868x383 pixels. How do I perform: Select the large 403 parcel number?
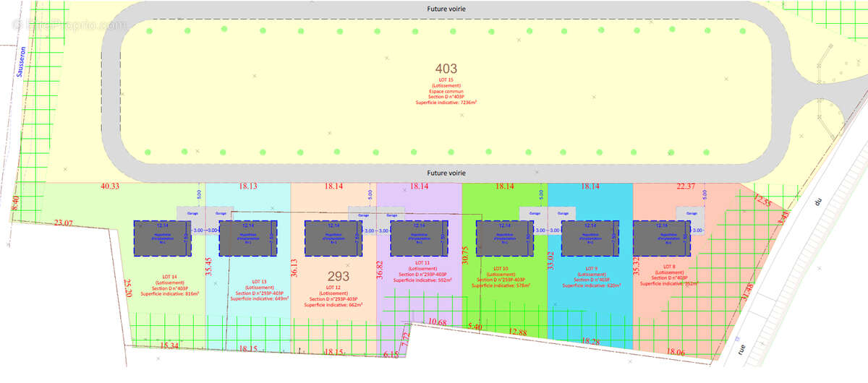(446, 69)
